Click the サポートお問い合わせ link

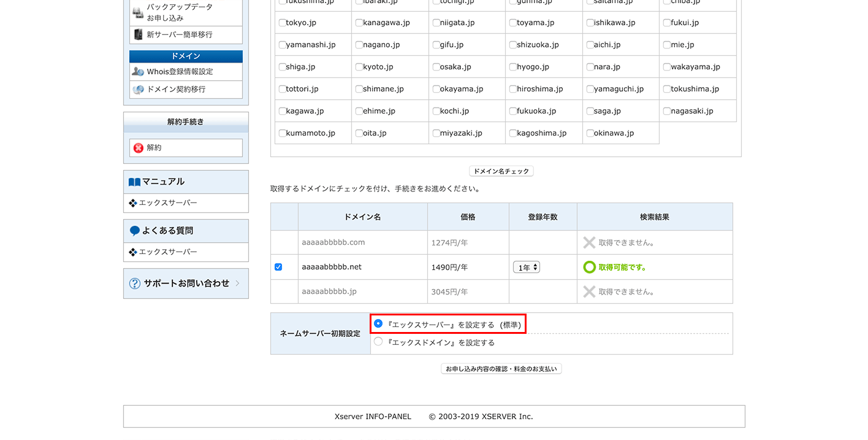186,284
